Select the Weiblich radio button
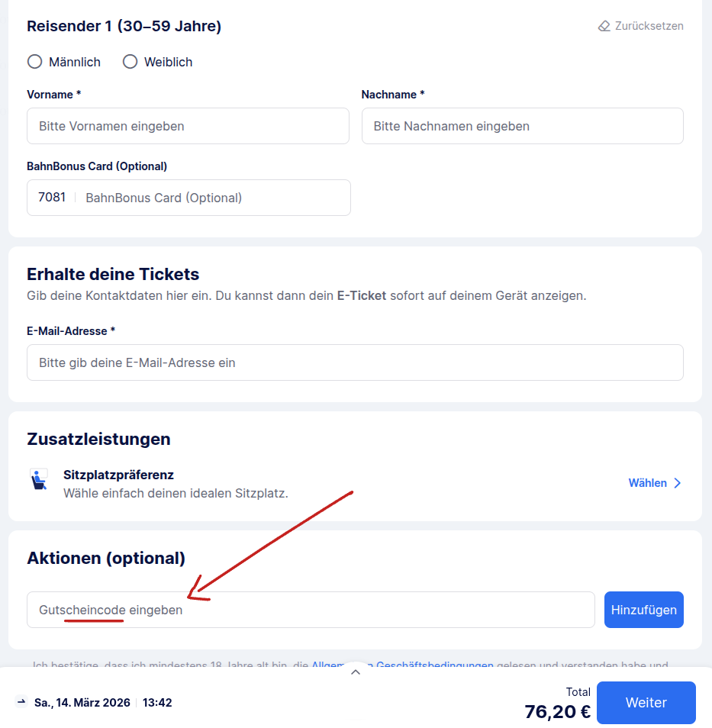 click(x=130, y=61)
